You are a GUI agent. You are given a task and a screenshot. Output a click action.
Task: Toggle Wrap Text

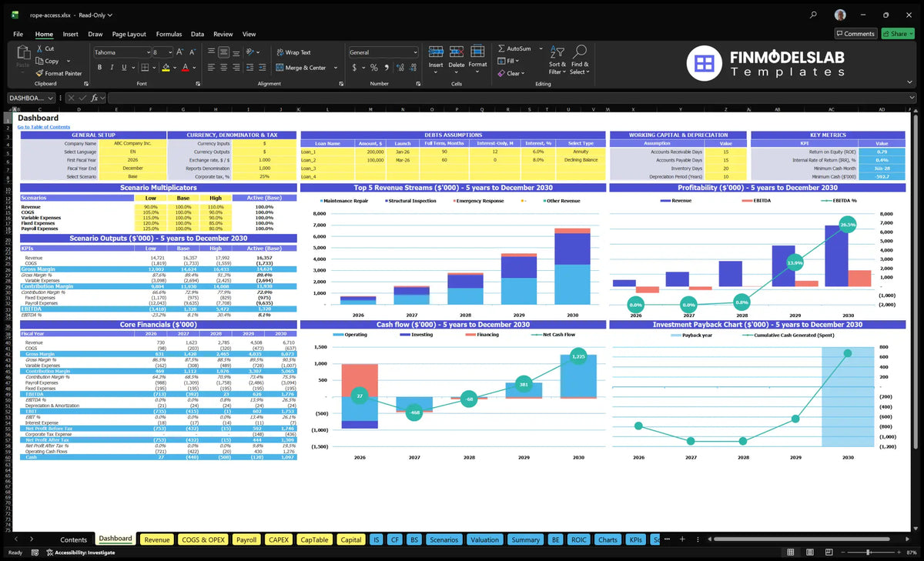pos(294,52)
